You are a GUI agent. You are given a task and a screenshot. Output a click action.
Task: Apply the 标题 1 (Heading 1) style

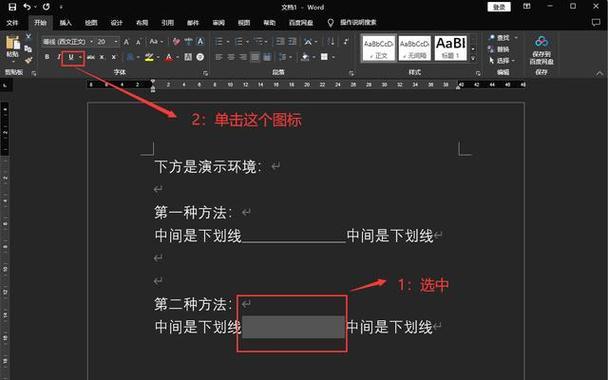tap(451, 48)
